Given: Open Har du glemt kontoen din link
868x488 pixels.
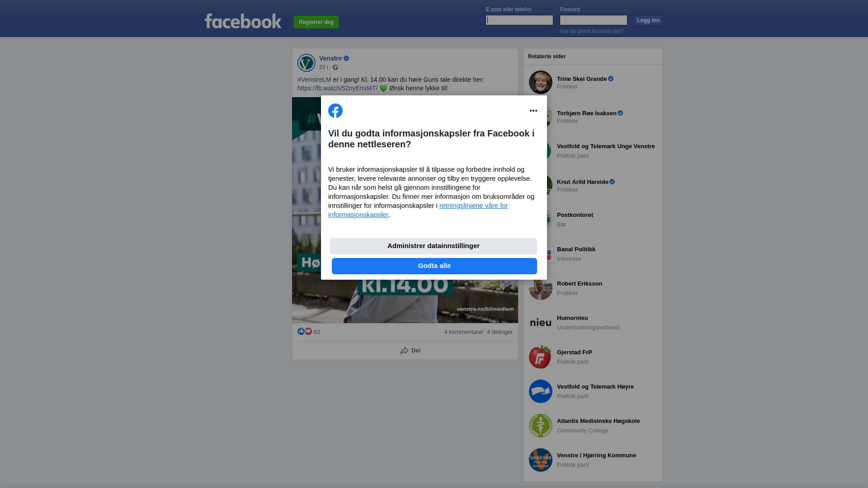Looking at the screenshot, I should coord(591,31).
